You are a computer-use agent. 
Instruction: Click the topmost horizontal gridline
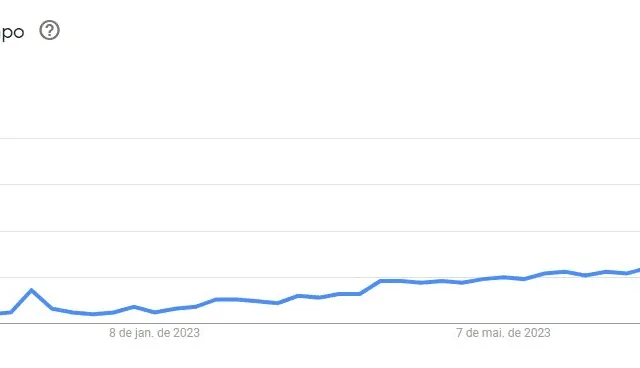click(x=320, y=138)
